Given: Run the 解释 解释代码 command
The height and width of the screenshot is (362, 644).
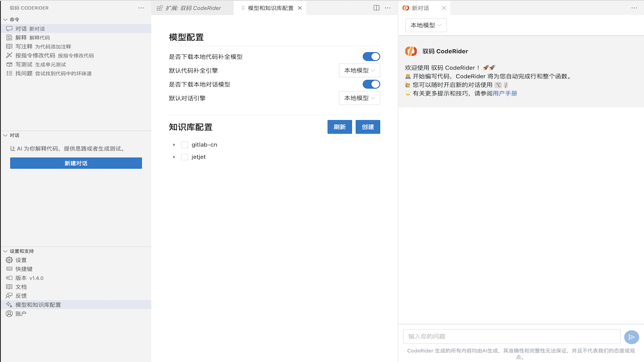Looking at the screenshot, I should [75, 38].
